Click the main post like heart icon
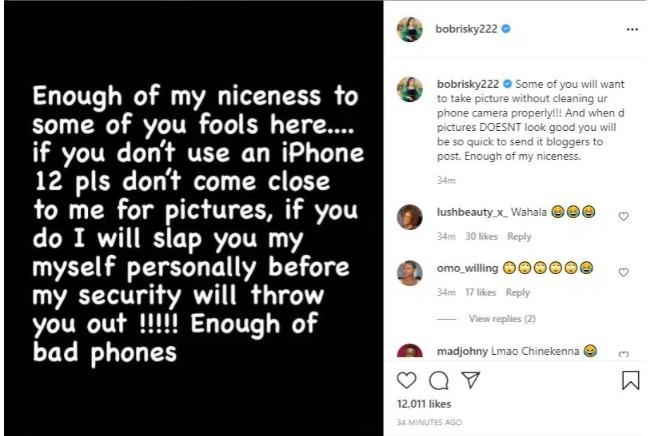The image size is (668, 436). click(x=407, y=380)
